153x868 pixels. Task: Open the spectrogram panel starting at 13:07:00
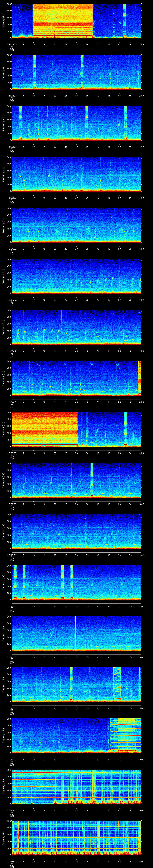[77, 378]
